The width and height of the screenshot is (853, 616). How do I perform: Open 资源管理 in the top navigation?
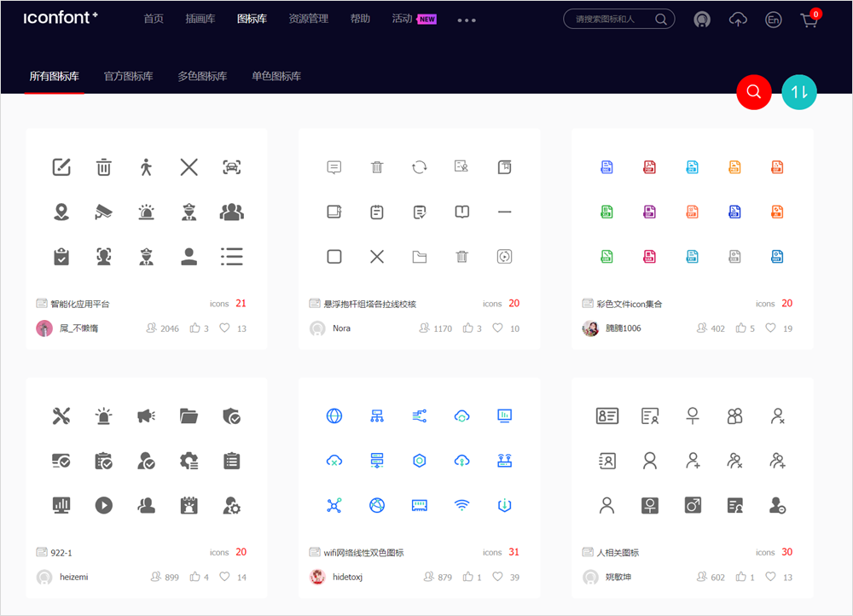309,19
